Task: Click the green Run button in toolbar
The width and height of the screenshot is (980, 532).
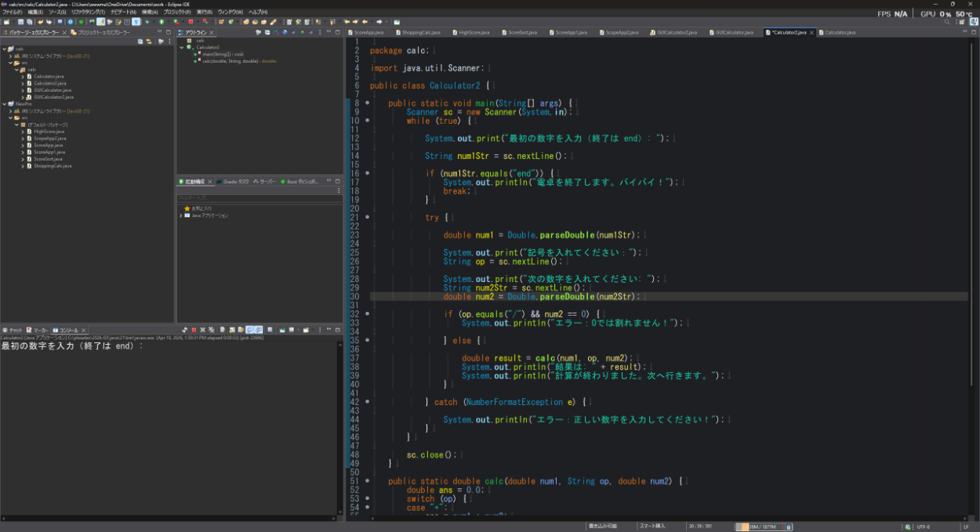Action: pyautogui.click(x=162, y=22)
